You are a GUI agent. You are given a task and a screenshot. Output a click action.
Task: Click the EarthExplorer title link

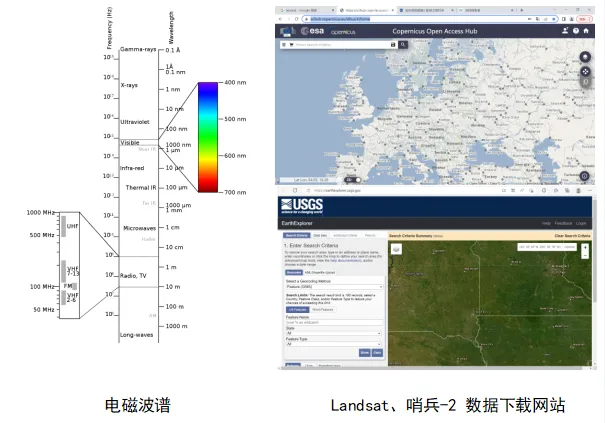click(297, 223)
